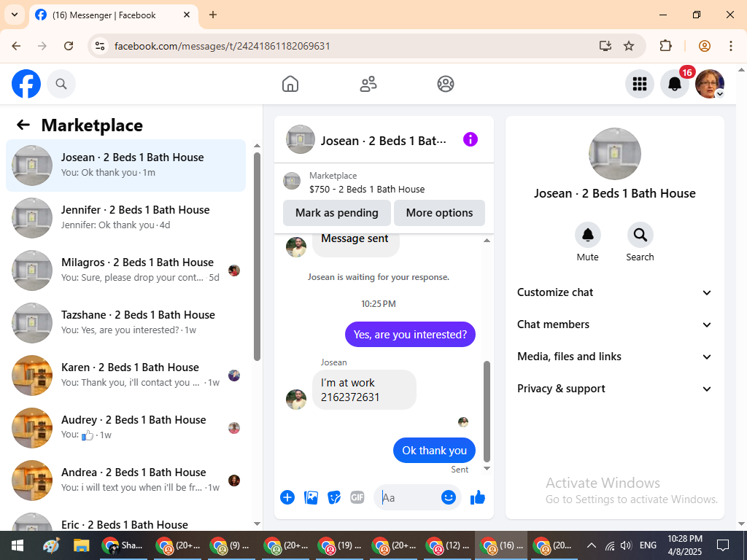Open the Friends icon
The image size is (747, 560).
pyautogui.click(x=368, y=84)
